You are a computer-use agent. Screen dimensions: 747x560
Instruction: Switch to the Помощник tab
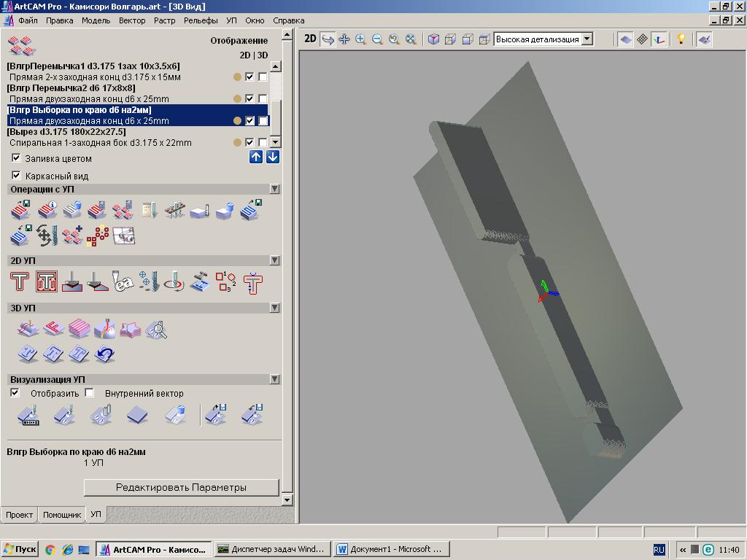(x=62, y=515)
